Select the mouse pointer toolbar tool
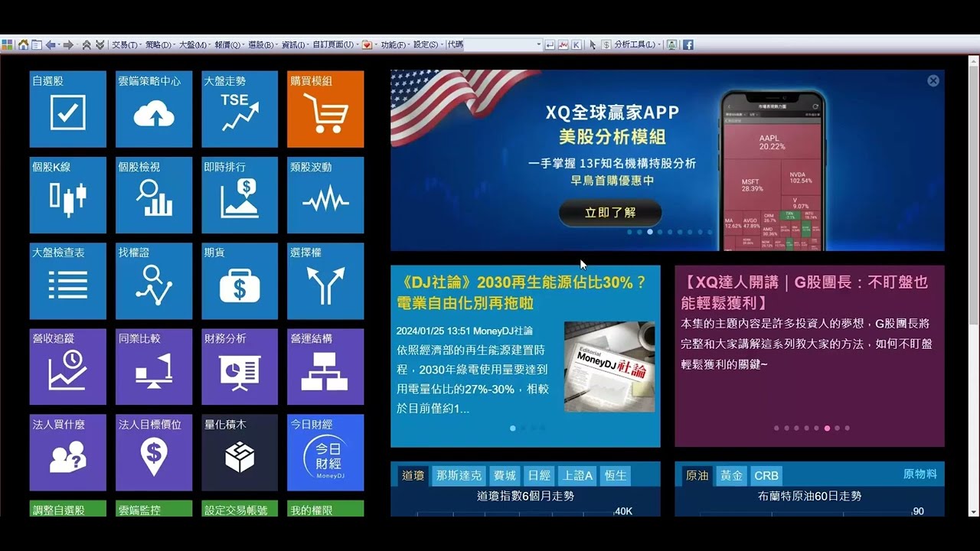Screen dimensions: 980x551 [x=593, y=45]
